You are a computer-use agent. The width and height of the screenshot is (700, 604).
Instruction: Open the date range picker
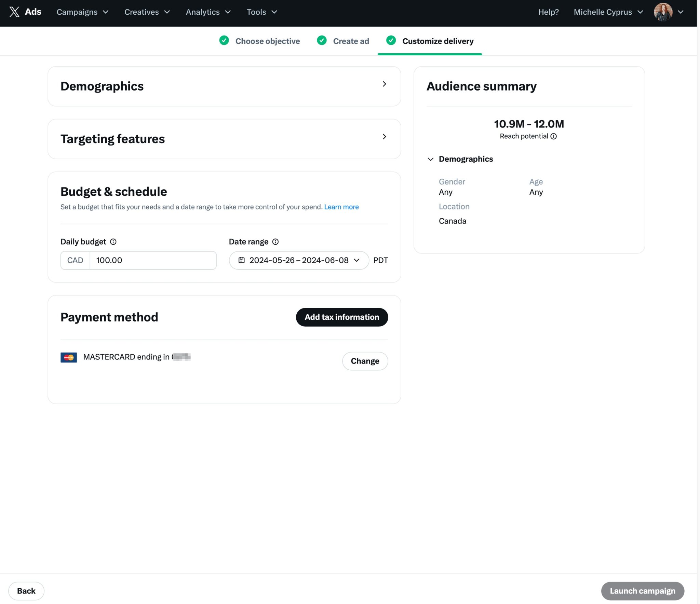pos(299,260)
